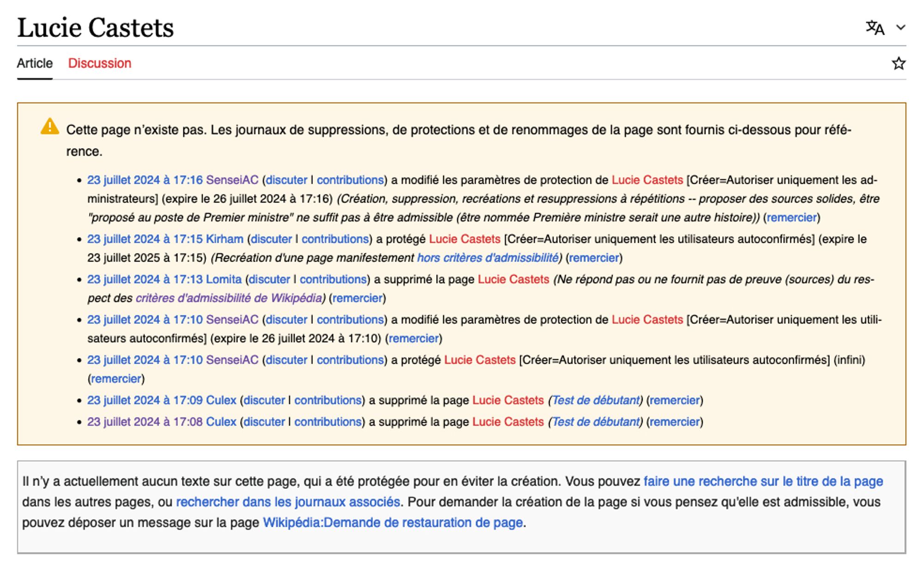Open contributions link next to Kirham
Image resolution: width=924 pixels, height=571 pixels.
coord(335,239)
